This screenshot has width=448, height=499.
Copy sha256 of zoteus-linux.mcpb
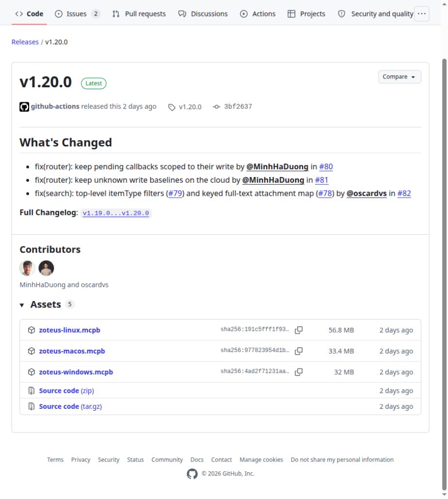coord(299,330)
